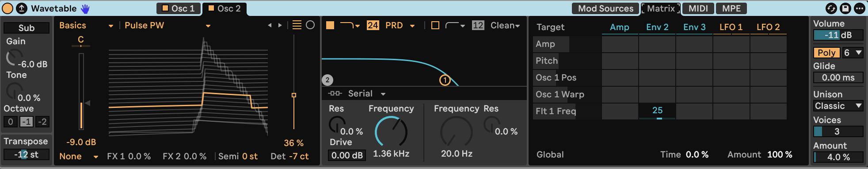Viewport: 868px width, 169px height.
Task: Adjust the Filter 1 Res knob
Action: pos(337,125)
